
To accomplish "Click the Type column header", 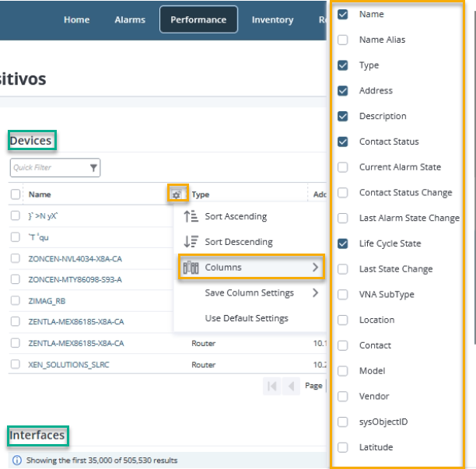I will pos(201,194).
